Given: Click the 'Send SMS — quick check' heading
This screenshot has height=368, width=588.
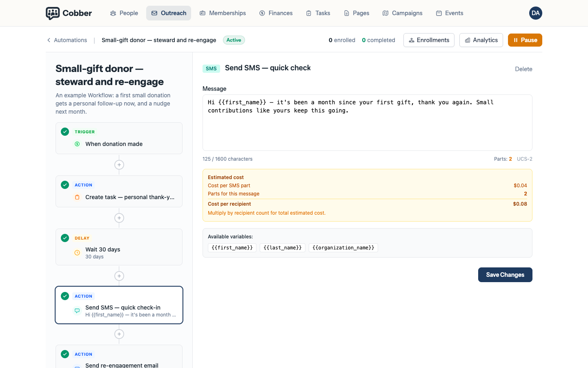Looking at the screenshot, I should (268, 68).
